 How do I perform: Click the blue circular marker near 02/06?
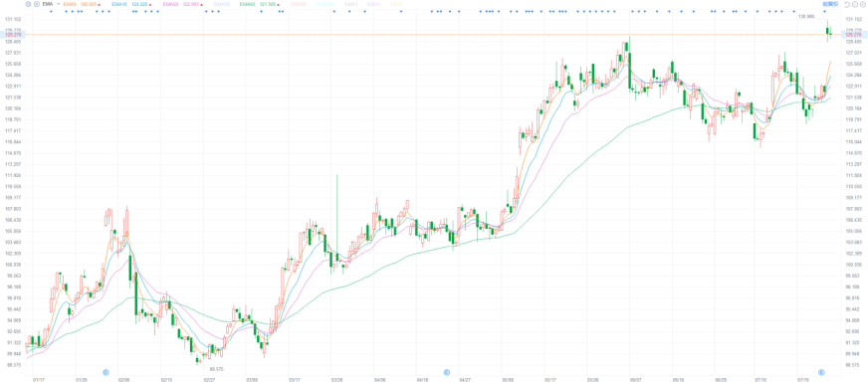(x=107, y=371)
